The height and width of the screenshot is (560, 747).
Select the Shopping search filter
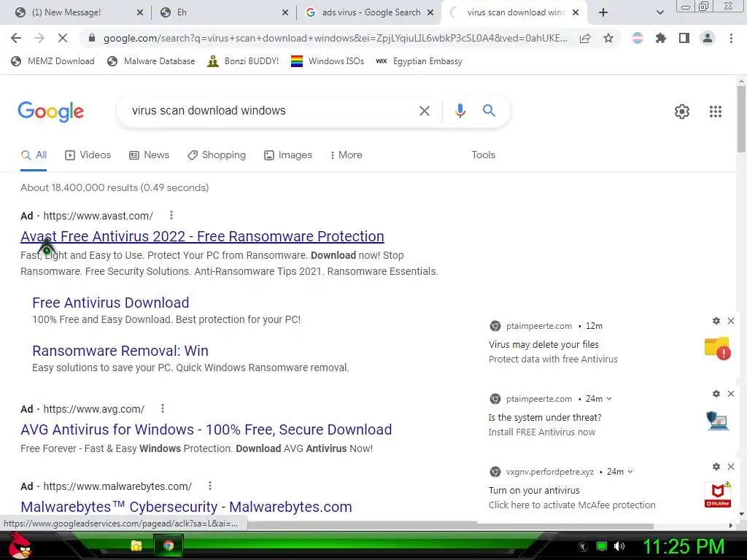tap(217, 155)
